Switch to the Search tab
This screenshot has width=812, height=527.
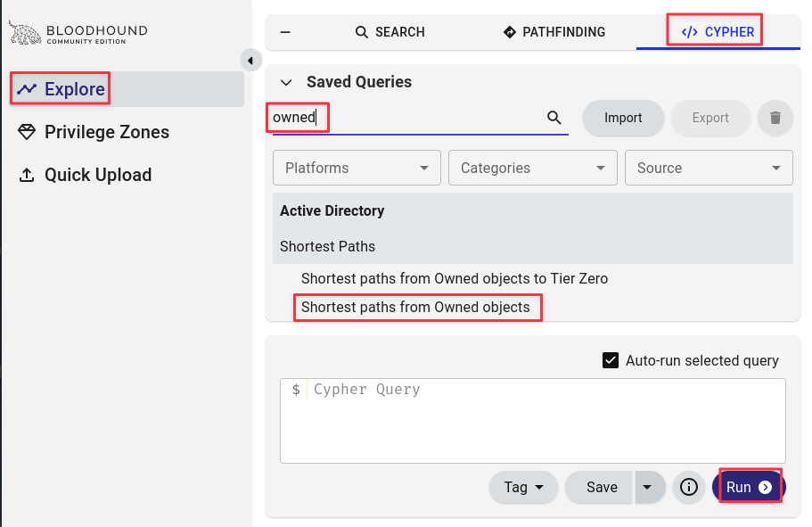point(390,32)
